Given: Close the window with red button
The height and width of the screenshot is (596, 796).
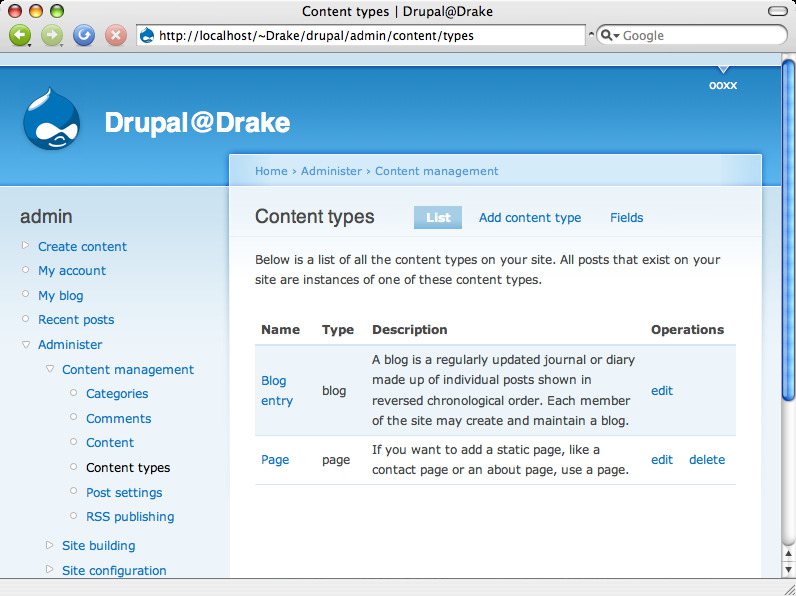Looking at the screenshot, I should pos(16,11).
